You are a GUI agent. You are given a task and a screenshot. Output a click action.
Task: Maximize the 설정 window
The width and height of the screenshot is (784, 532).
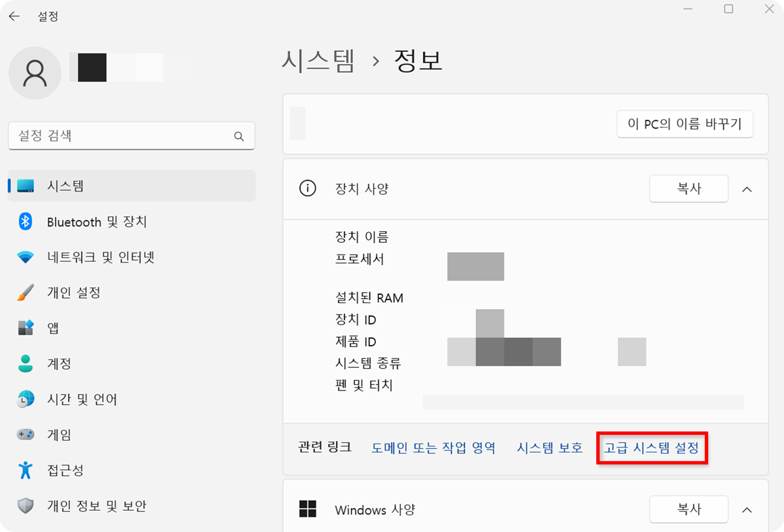tap(729, 9)
